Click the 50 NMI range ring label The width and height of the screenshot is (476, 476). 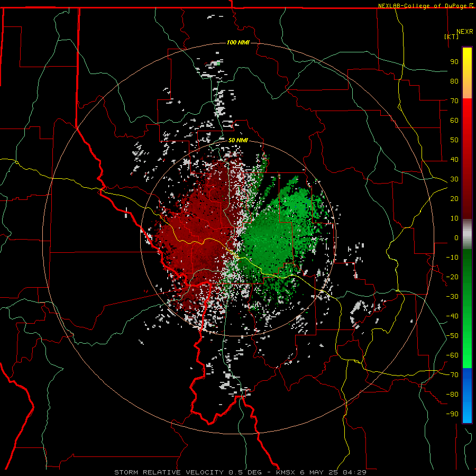point(238,140)
